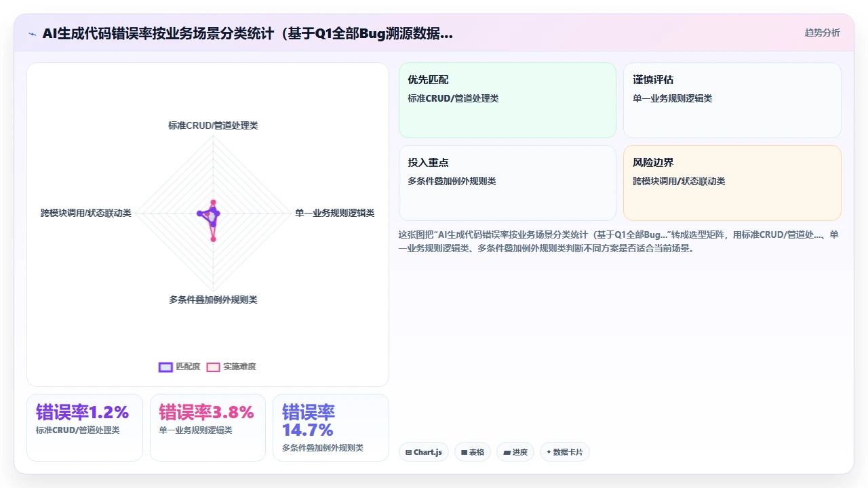The image size is (868, 488).
Task: Open the 优先匹配 green card
Action: pos(507,100)
